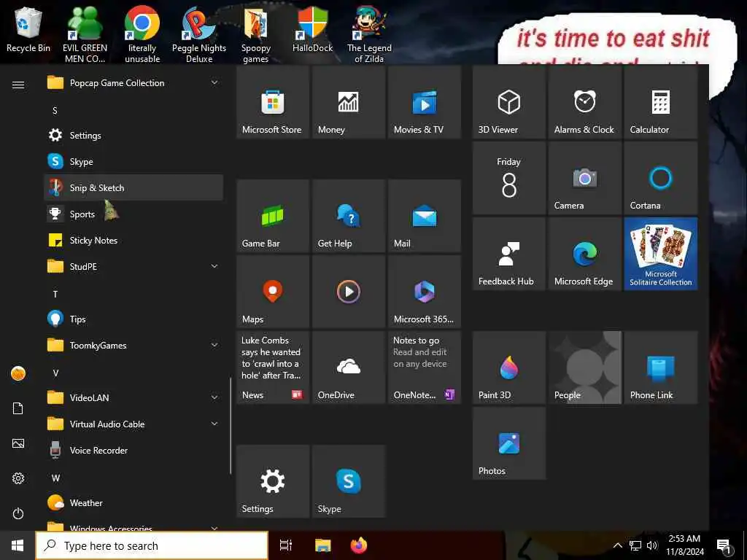747x560 pixels.
Task: Read the Luke Combs News tile
Action: point(273,367)
